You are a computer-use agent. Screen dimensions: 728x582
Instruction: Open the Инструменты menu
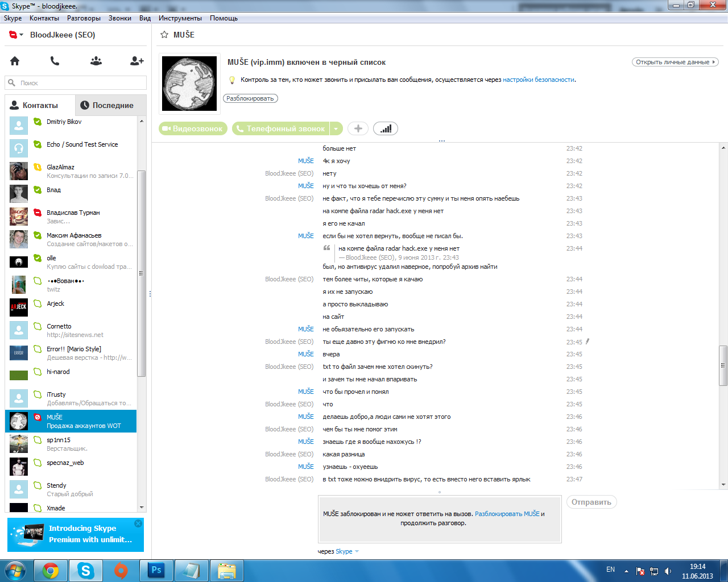180,18
